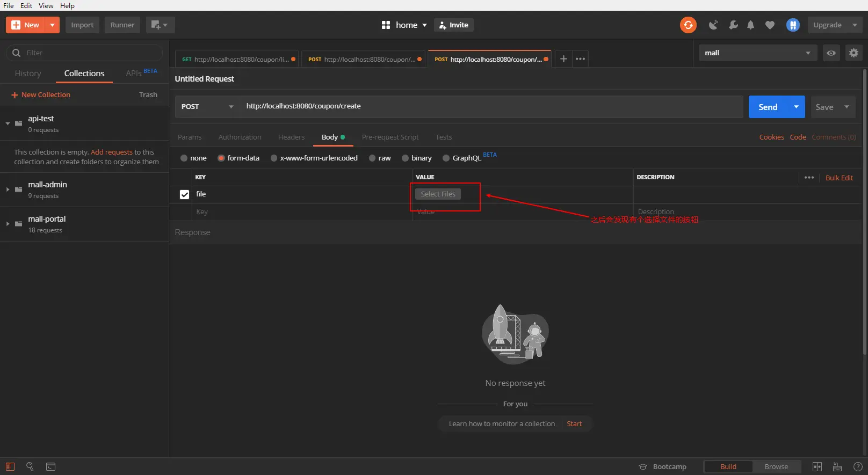Image resolution: width=868 pixels, height=475 pixels.
Task: Open the Pre-request Script tab
Action: click(x=390, y=137)
